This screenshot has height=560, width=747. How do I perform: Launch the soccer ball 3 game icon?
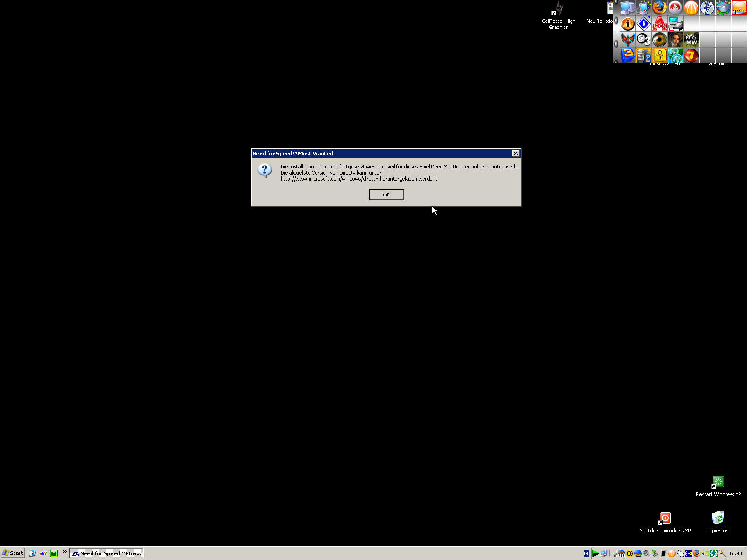tap(644, 40)
